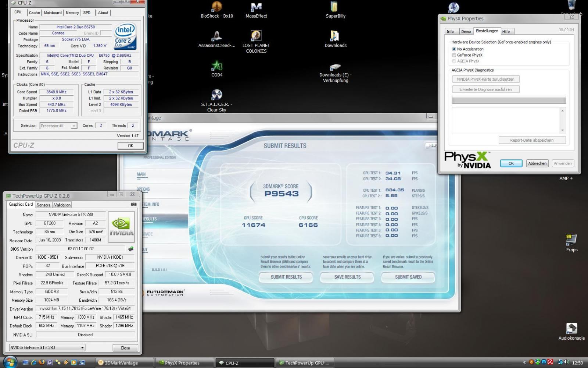Open the Memory tab in CPU-Z
This screenshot has width=588, height=368.
[72, 13]
